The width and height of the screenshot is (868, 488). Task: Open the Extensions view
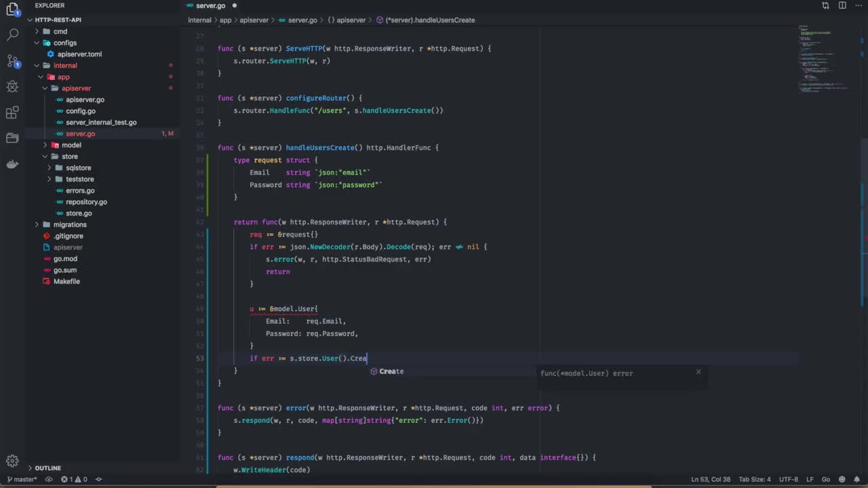[12, 113]
